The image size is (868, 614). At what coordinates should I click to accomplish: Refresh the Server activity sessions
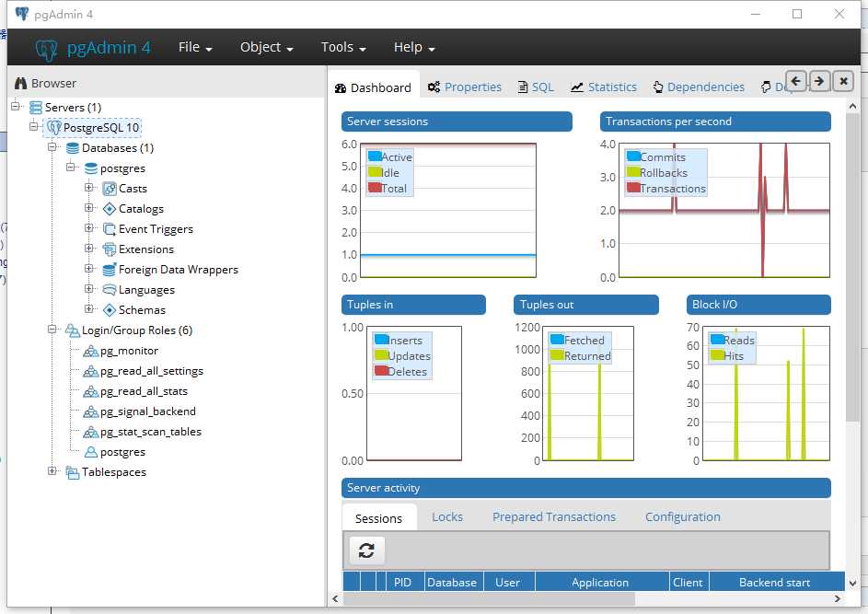coord(366,550)
